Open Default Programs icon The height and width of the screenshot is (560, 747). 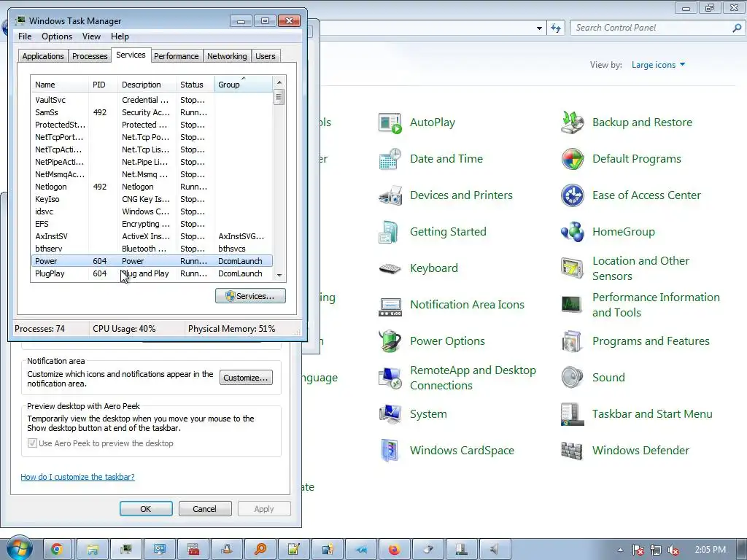tap(572, 159)
